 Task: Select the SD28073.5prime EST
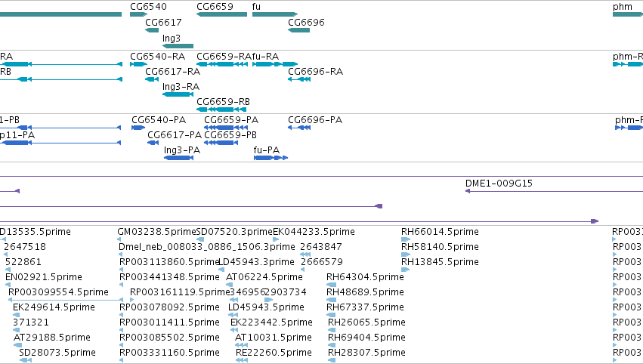[x=25, y=360]
